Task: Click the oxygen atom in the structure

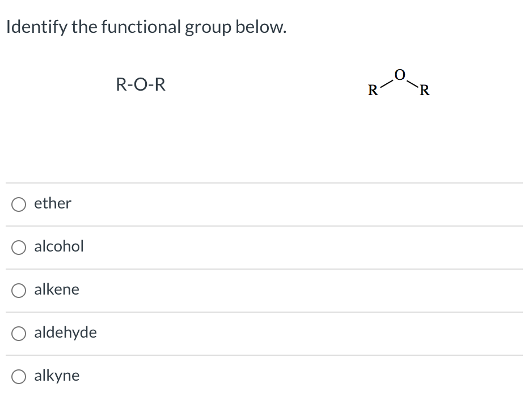Action: pos(399,74)
